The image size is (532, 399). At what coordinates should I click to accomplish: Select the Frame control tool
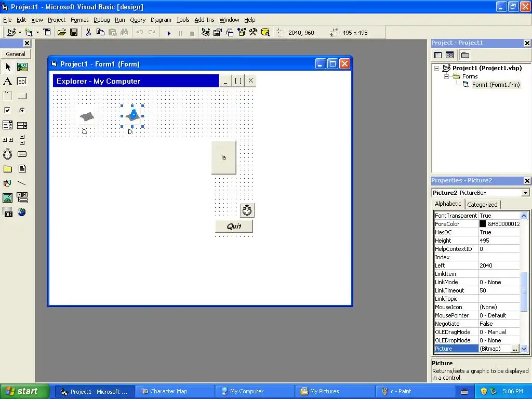(7, 96)
